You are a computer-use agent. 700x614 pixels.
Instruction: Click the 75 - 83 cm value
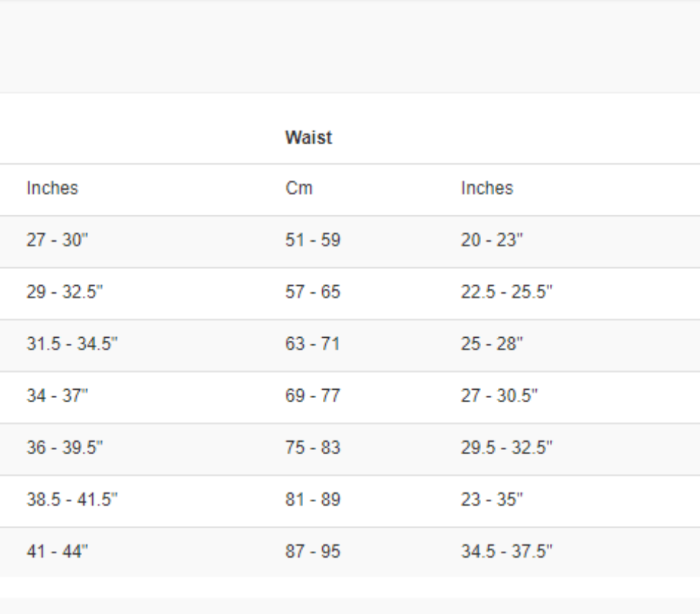point(313,448)
